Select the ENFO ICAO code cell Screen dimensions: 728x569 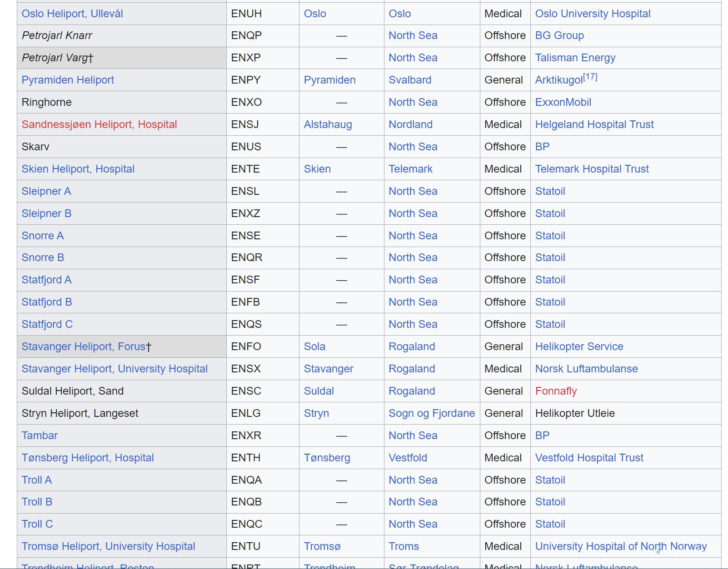coord(263,346)
